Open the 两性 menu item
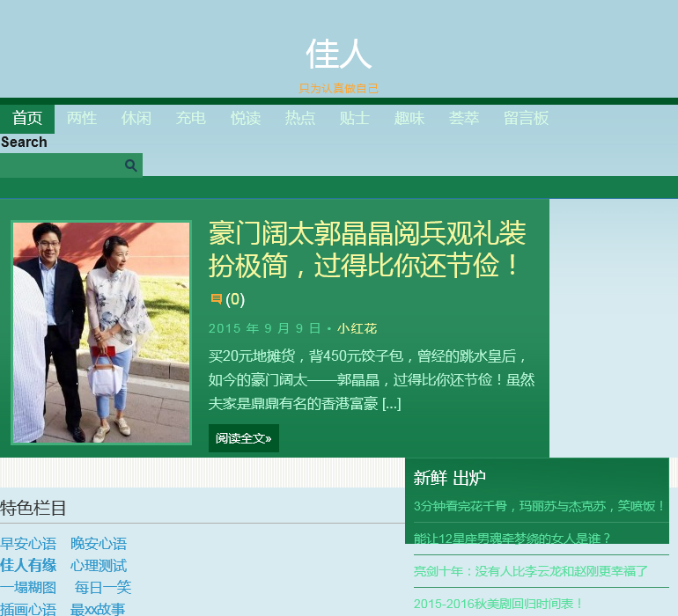 click(82, 118)
